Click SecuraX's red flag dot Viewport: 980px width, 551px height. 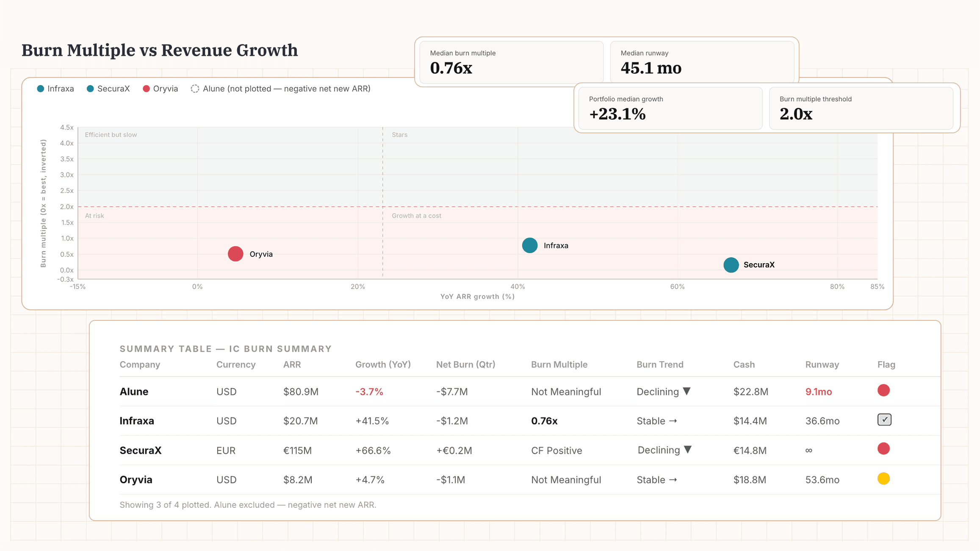[x=883, y=449]
